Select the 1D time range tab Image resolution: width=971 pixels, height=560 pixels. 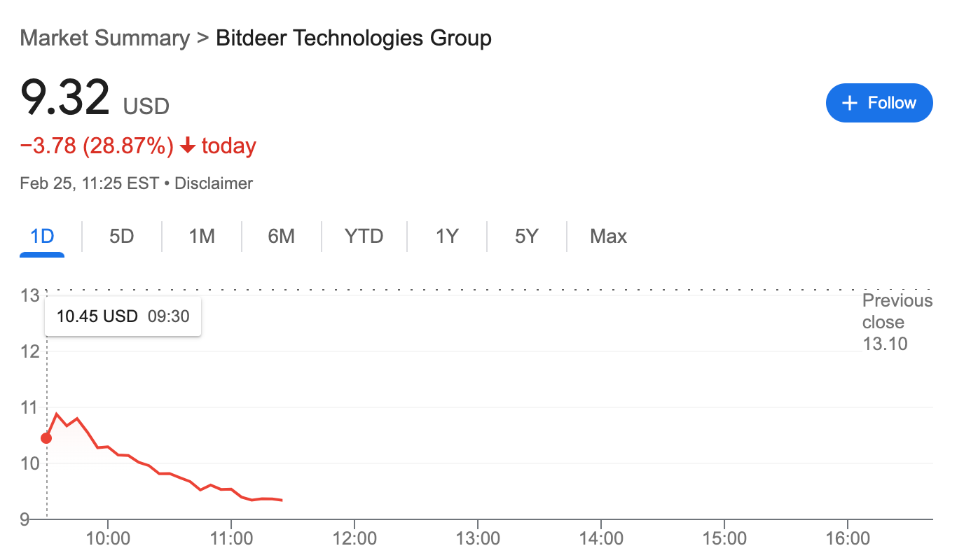click(x=42, y=237)
